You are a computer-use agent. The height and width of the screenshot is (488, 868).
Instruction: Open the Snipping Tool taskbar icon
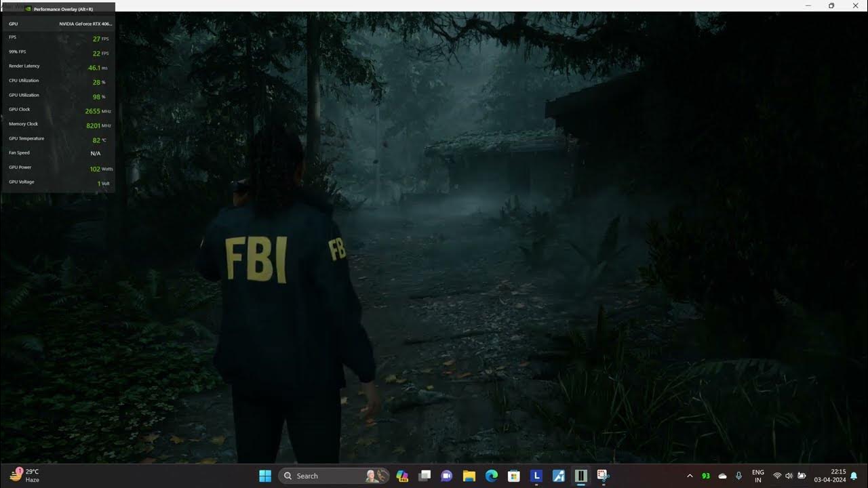tap(604, 476)
